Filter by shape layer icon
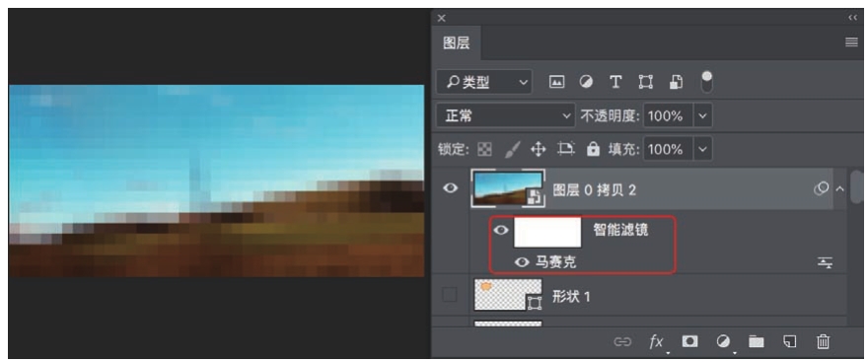 [645, 83]
